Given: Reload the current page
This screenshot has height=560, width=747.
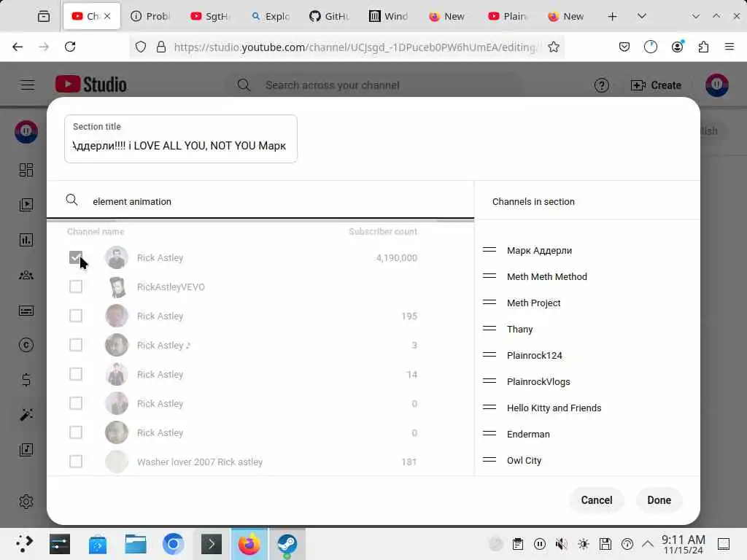Looking at the screenshot, I should coord(70,47).
